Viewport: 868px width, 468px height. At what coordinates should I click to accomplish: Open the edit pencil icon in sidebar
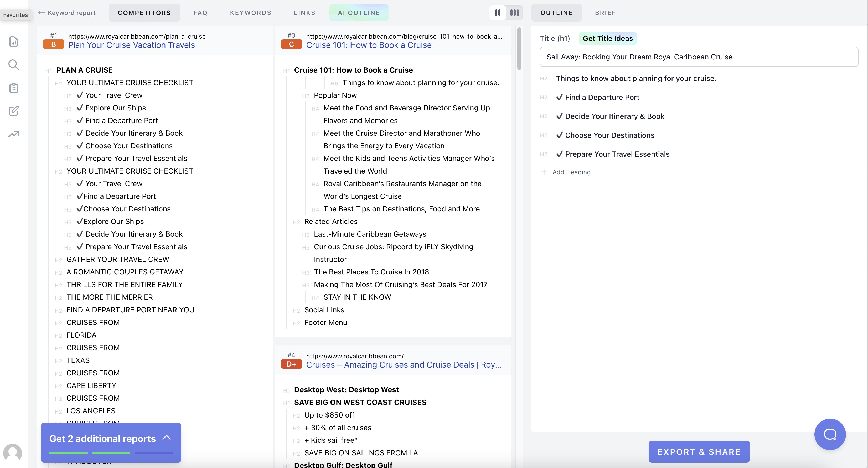click(13, 111)
